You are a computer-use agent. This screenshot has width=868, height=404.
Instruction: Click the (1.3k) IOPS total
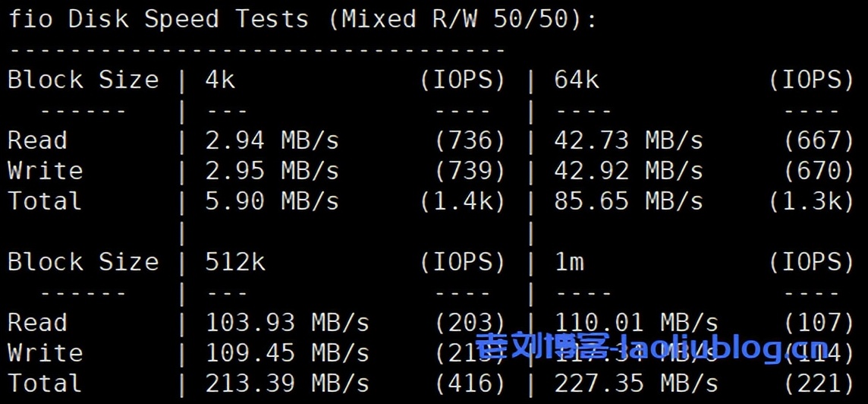[x=811, y=201]
